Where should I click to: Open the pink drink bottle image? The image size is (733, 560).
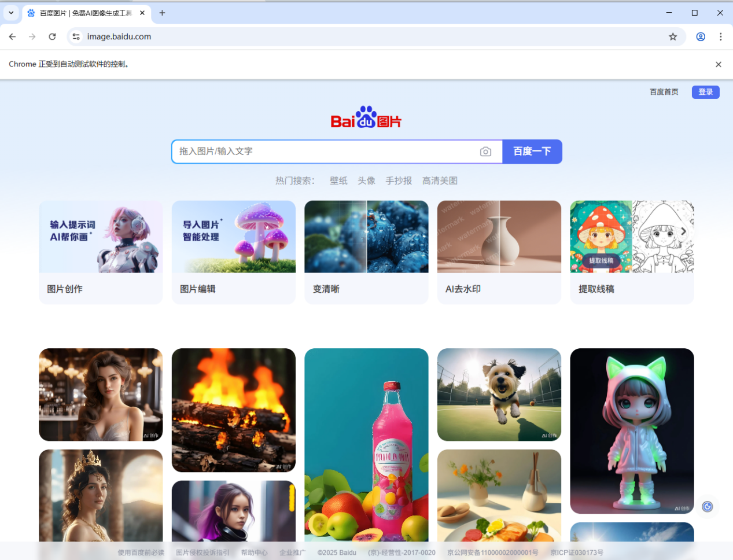pyautogui.click(x=366, y=445)
